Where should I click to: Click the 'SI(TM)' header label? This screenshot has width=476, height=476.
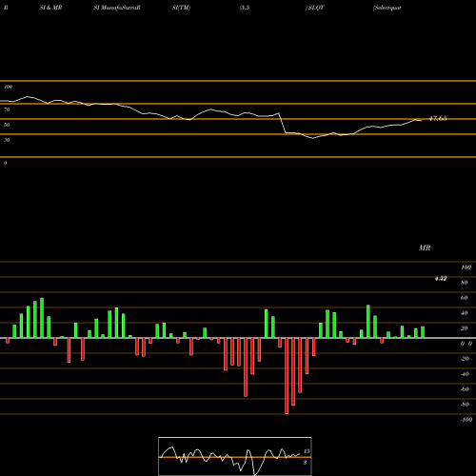coord(181,8)
